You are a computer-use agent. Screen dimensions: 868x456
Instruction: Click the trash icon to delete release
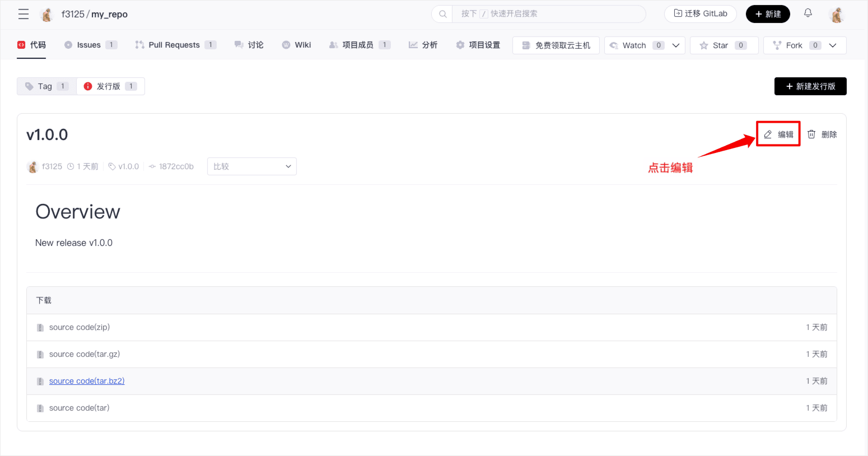click(811, 134)
